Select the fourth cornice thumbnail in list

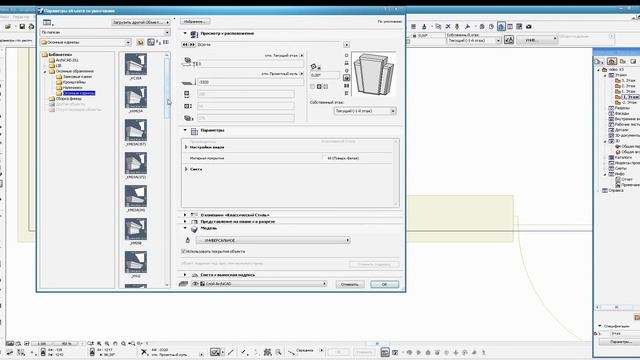coord(136,163)
